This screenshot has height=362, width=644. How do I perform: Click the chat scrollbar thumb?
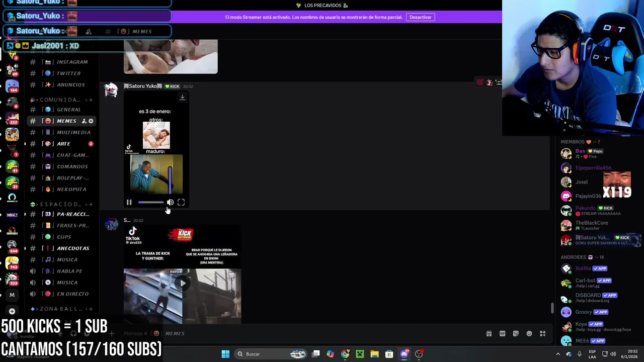(552, 308)
